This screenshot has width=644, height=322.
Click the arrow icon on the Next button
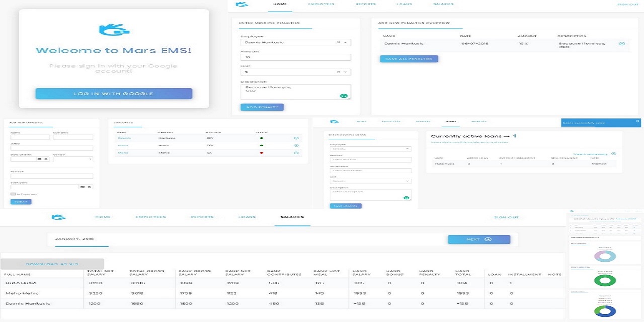[x=488, y=239]
